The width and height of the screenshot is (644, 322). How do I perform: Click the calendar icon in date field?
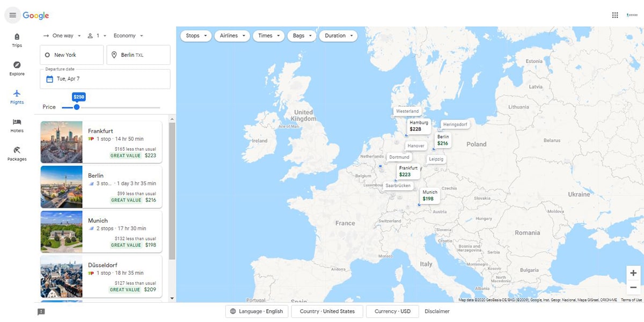[49, 79]
